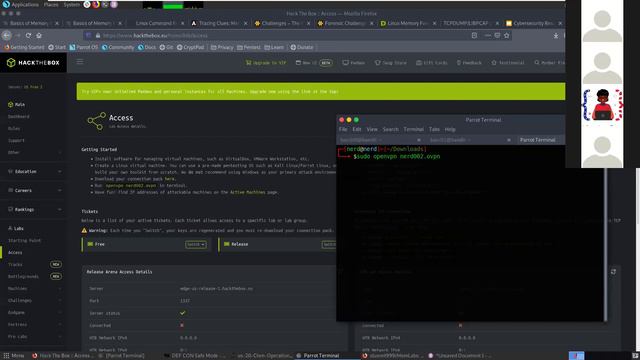
Task: Open the Pentest bookmarks folder
Action: (248, 47)
